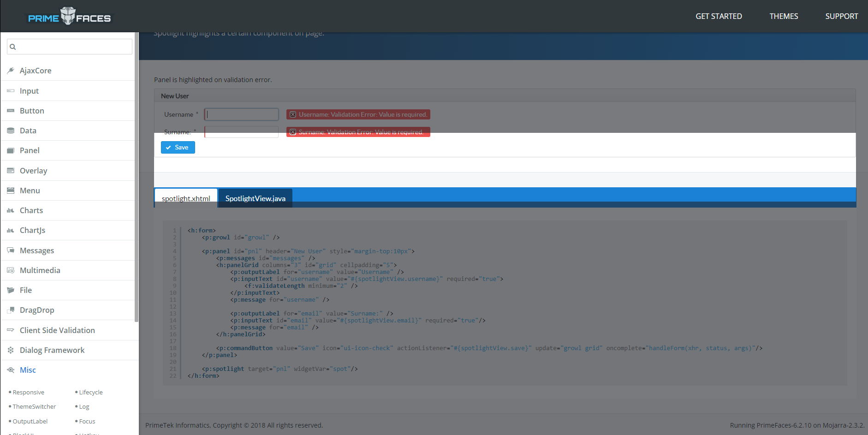The image size is (868, 435).
Task: Click the PrimeFaces logo in the header
Action: point(68,16)
